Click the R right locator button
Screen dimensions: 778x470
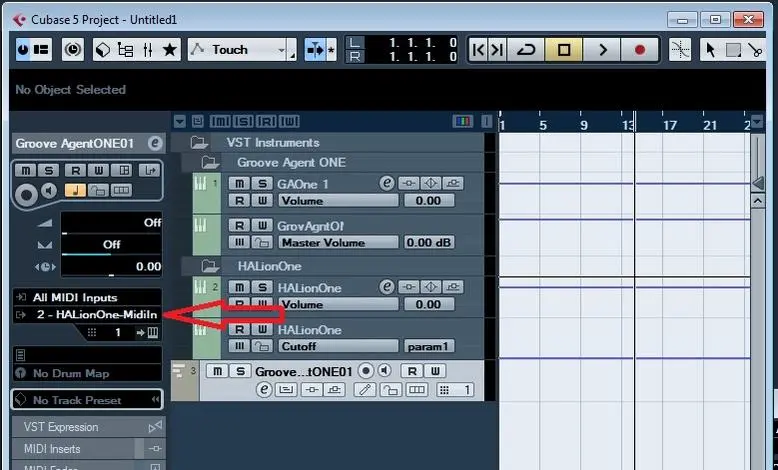pos(355,57)
